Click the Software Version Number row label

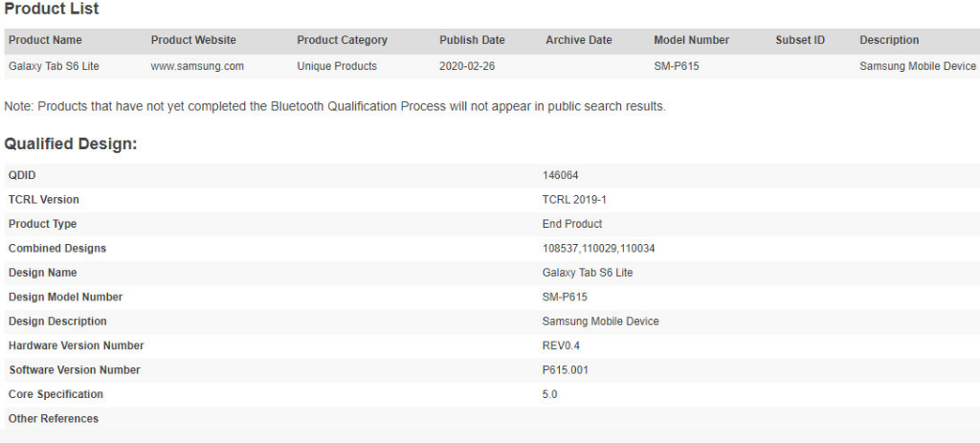(x=75, y=370)
